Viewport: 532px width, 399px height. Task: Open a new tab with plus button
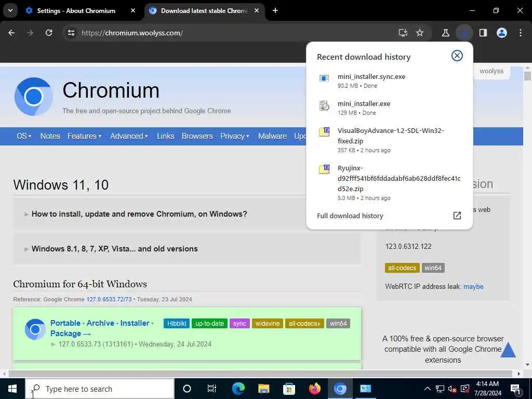click(x=275, y=10)
